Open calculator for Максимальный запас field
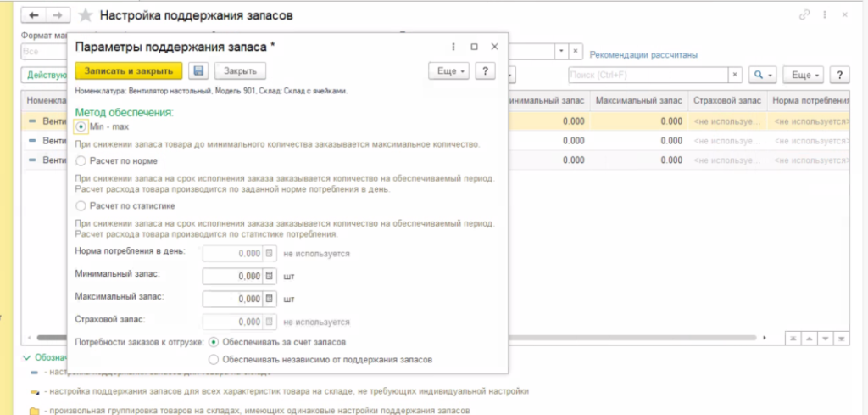Screen dimensions: 868x415 (270, 299)
